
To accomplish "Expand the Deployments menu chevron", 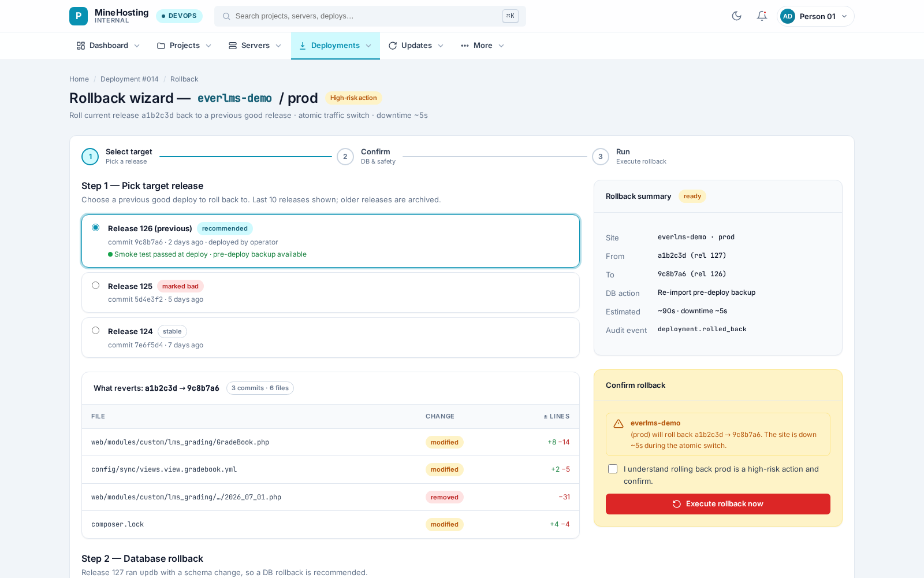I will 368,46.
